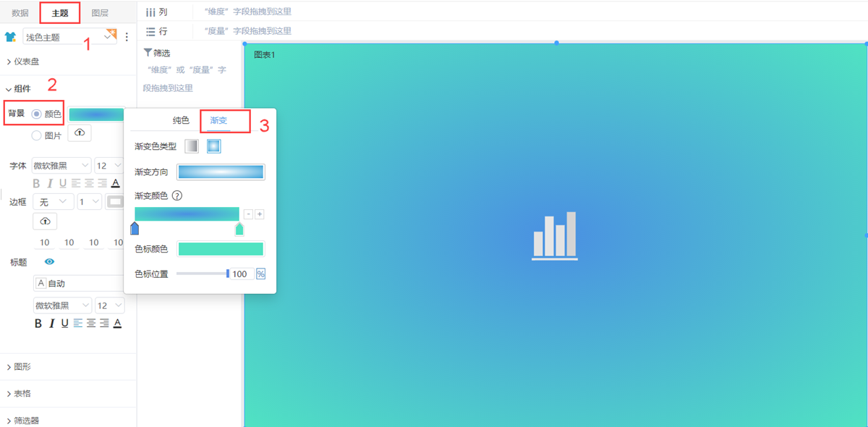Switch to 渐变 gradient tab
The image size is (868, 427).
[x=218, y=120]
